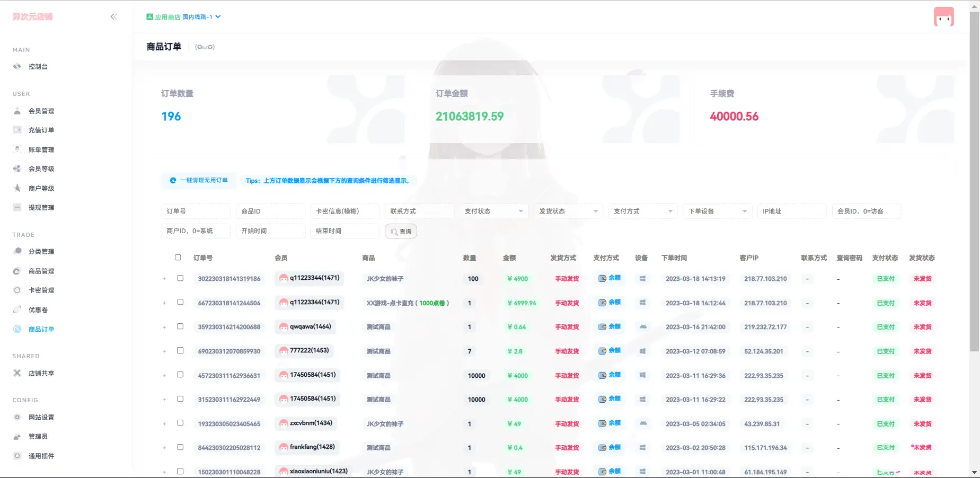Click the device icon for order 359230316214200688
Screen dimensions: 980x478
643,327
